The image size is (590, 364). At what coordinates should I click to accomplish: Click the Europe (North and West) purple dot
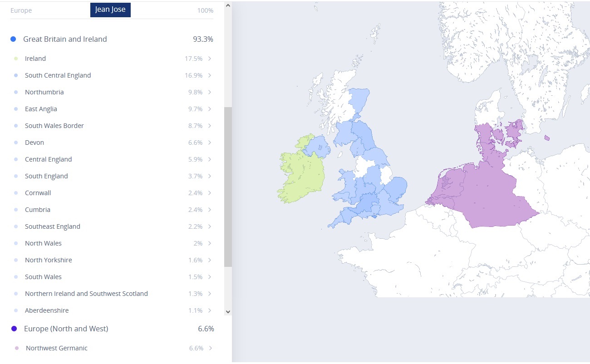tap(14, 329)
